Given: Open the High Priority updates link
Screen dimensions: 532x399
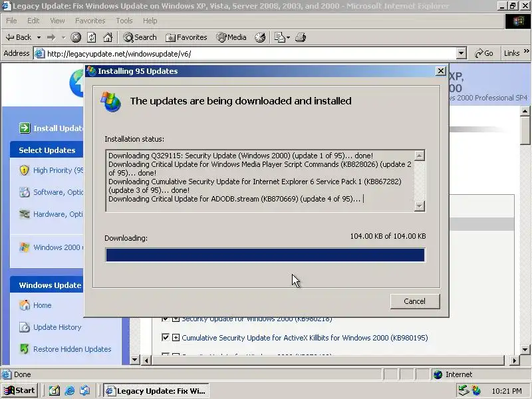Looking at the screenshot, I should click(x=58, y=170).
